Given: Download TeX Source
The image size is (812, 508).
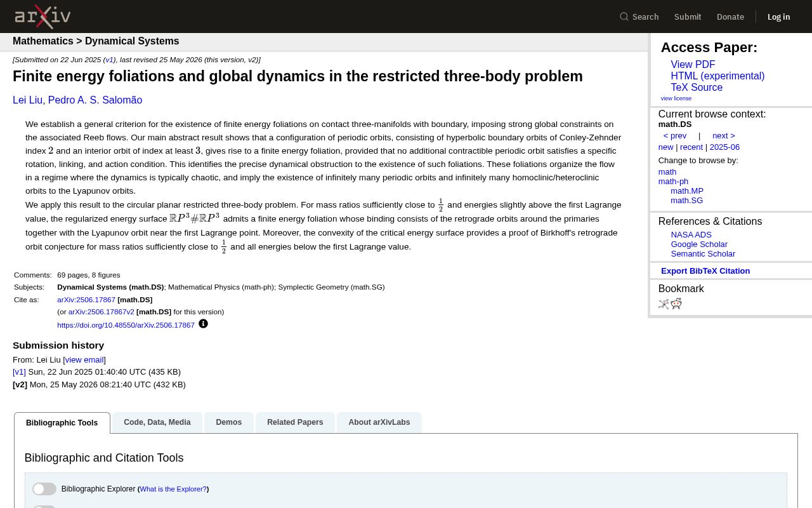Looking at the screenshot, I should point(697,88).
